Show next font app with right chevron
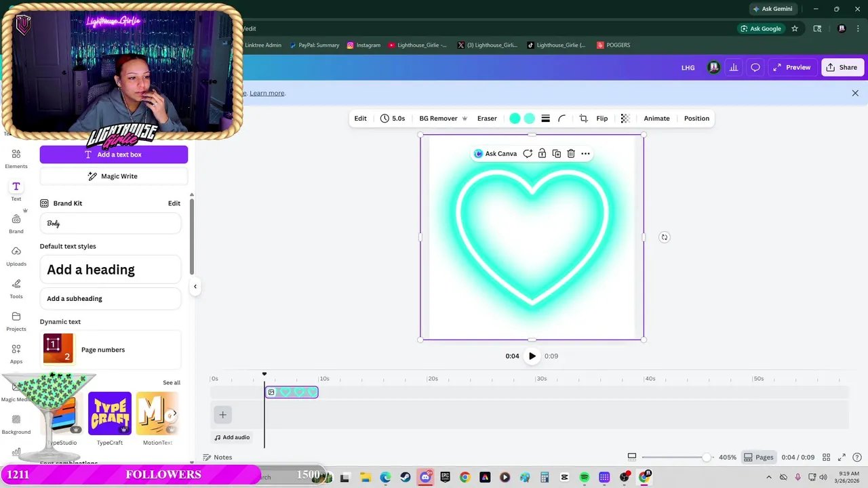 point(174,413)
